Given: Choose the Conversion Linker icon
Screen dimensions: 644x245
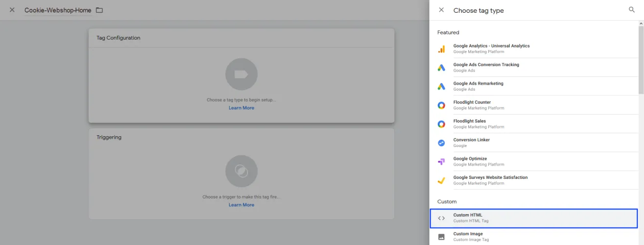Looking at the screenshot, I should (441, 143).
